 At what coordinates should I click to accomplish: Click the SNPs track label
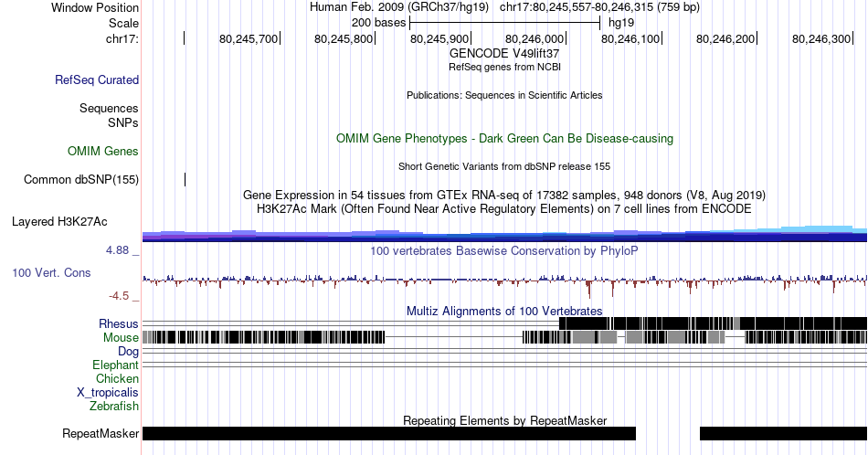(x=123, y=122)
